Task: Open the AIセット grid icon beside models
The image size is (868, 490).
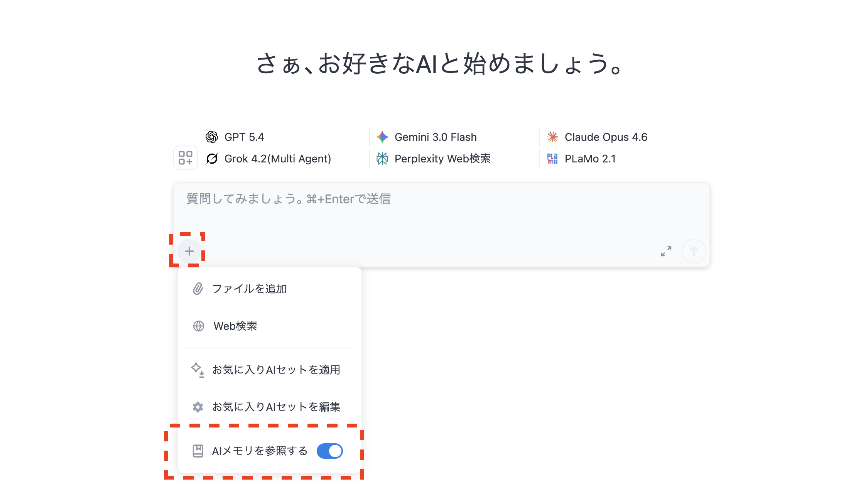Action: [185, 158]
